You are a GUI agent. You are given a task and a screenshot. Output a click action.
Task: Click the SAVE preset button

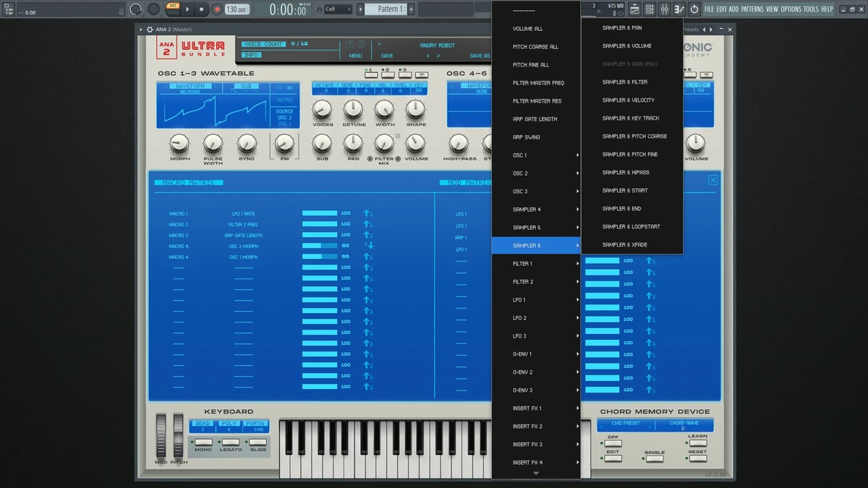pyautogui.click(x=387, y=56)
